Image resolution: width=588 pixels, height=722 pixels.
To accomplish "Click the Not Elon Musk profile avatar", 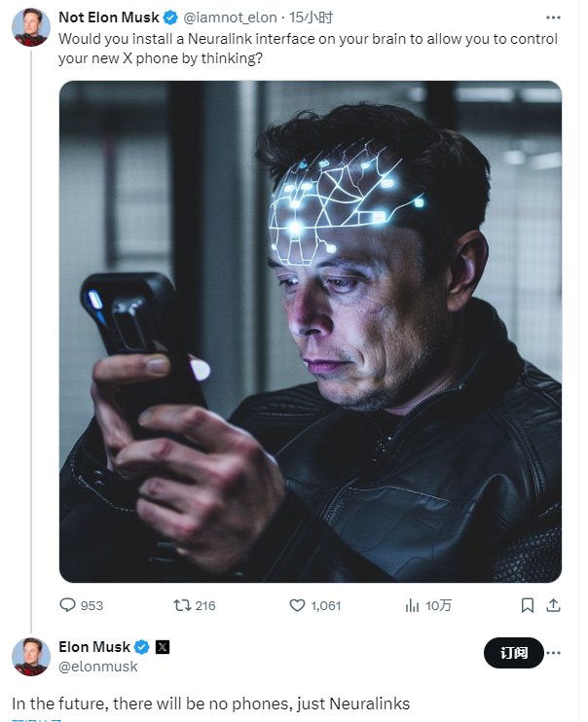I will click(31, 26).
